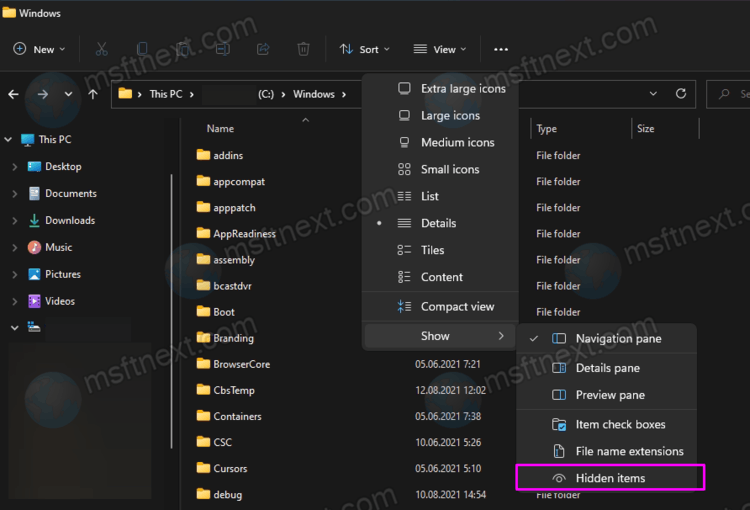The image size is (750, 510).
Task: Open the Show submenu
Action: point(440,336)
